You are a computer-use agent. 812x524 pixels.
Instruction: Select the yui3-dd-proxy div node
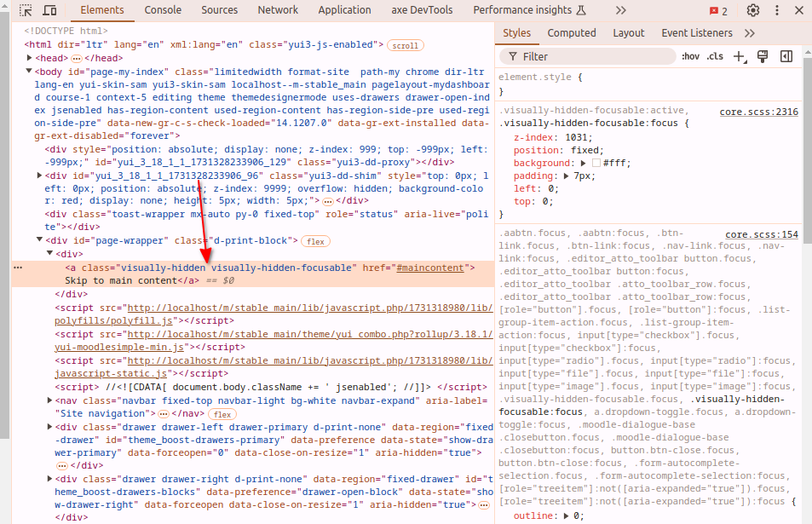tap(266, 156)
